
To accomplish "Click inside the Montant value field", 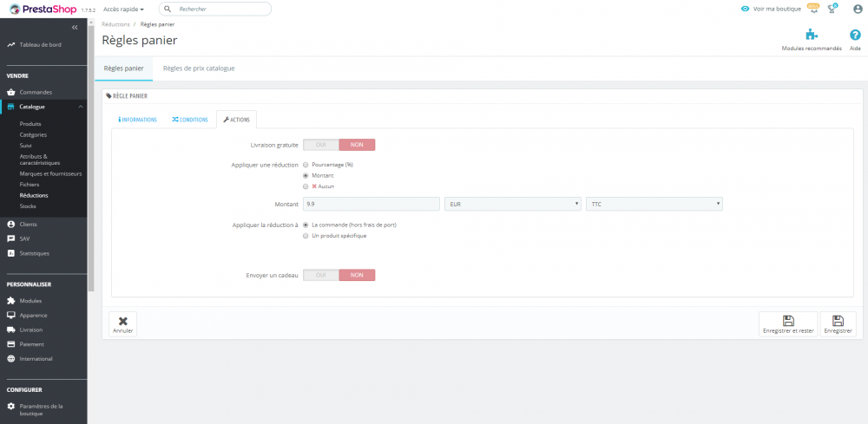I will point(372,204).
